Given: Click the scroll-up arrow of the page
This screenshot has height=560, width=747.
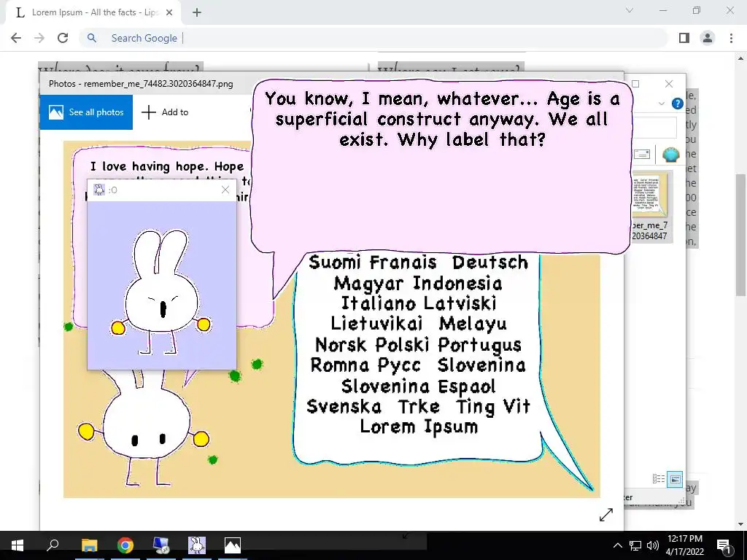Looking at the screenshot, I should pyautogui.click(x=741, y=58).
